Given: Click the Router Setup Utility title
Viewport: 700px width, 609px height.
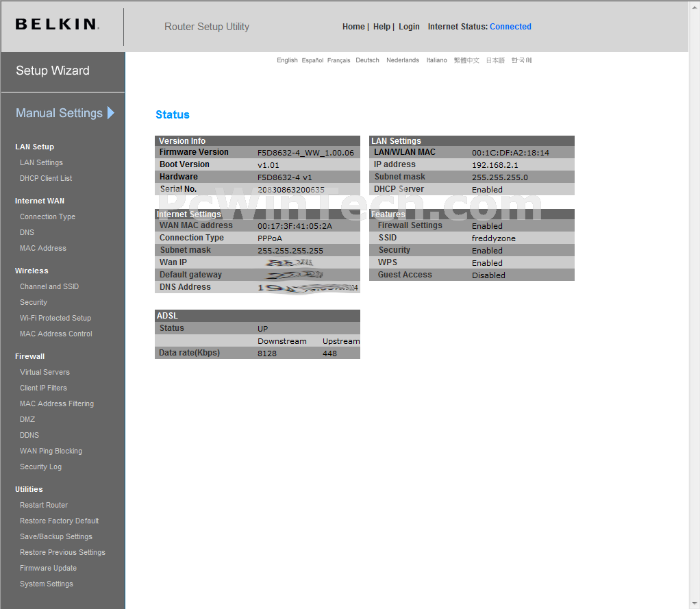Looking at the screenshot, I should coord(207,27).
